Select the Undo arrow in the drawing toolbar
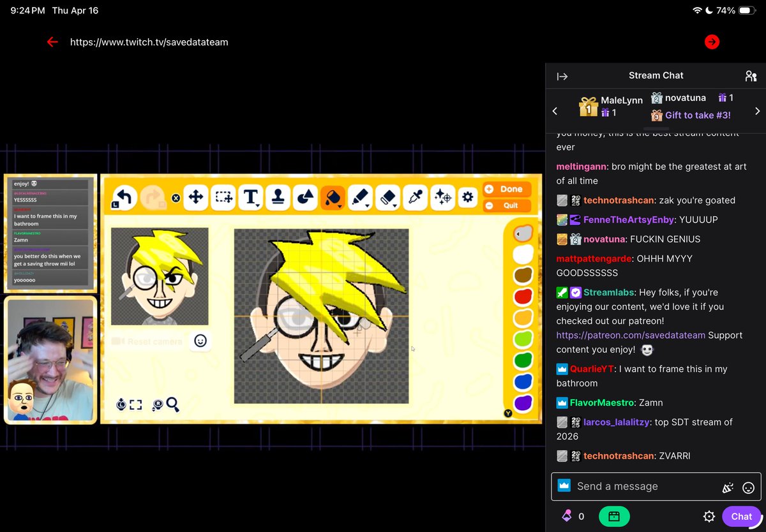 click(123, 197)
